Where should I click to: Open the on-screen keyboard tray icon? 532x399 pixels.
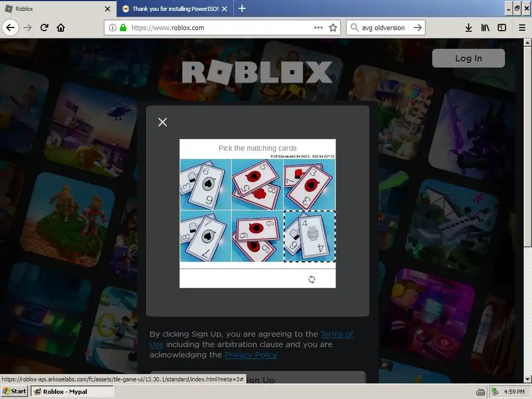coord(481,392)
